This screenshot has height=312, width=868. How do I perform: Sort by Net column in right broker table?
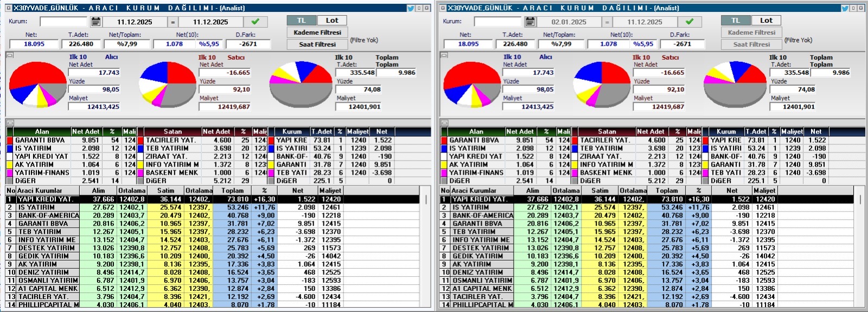point(732,190)
